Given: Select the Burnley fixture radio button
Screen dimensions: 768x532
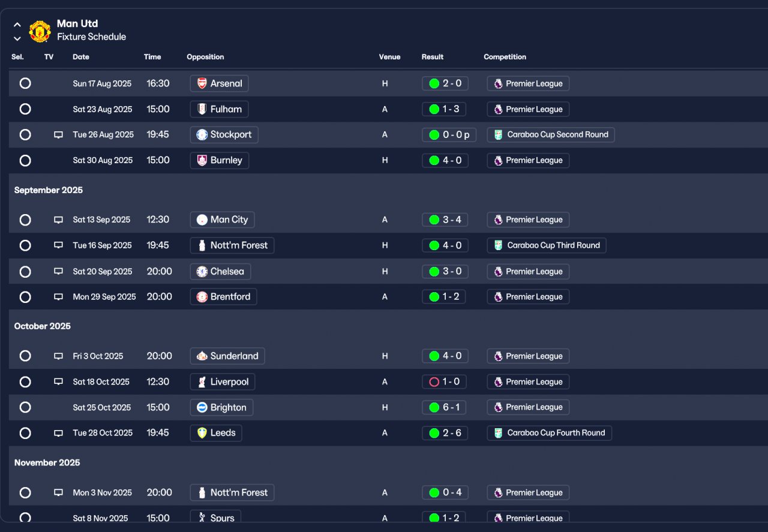Looking at the screenshot, I should coord(25,161).
